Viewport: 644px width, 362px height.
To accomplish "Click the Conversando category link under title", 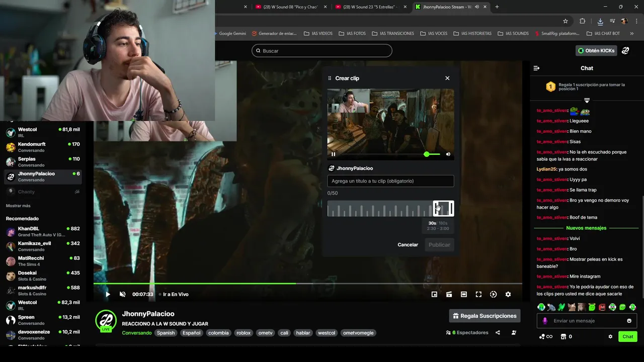I will click(x=136, y=333).
